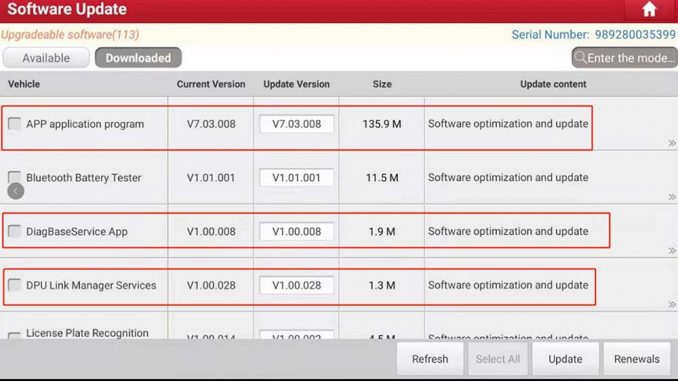This screenshot has height=381, width=678.
Task: Open update version V1.00.028 dropdown
Action: coord(297,285)
